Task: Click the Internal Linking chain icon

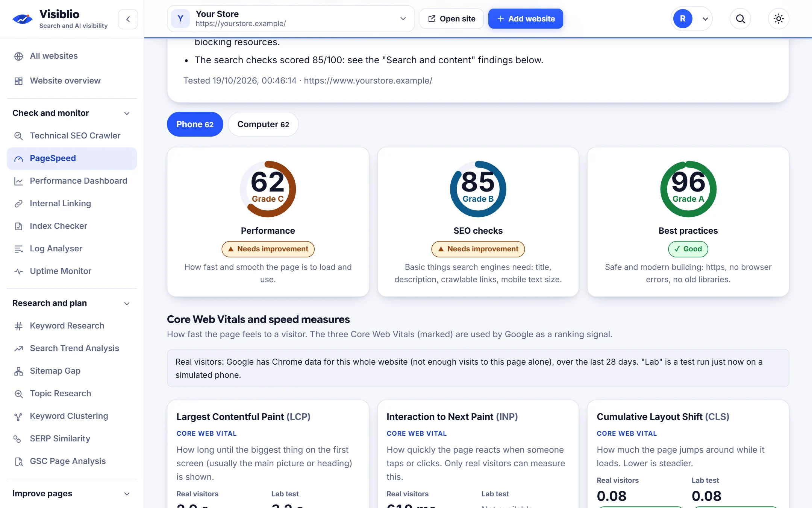Action: point(18,204)
